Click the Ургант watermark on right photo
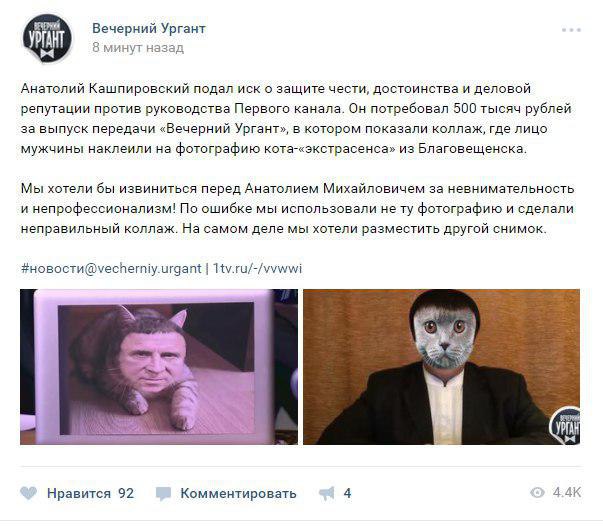 coord(565,425)
